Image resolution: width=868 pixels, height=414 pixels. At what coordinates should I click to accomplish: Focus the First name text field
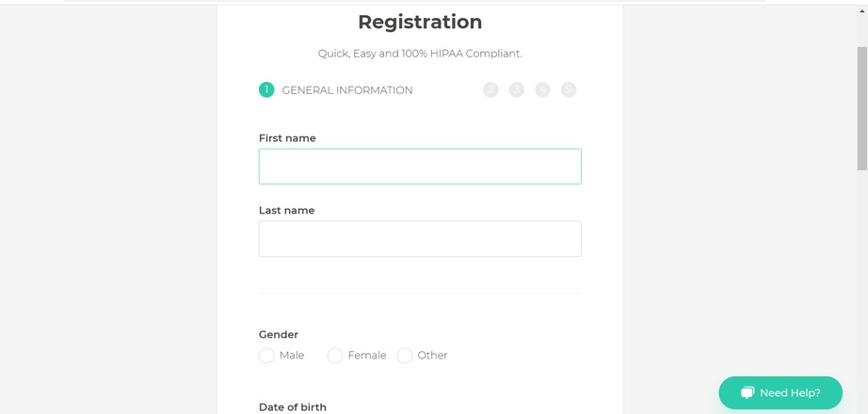click(420, 167)
